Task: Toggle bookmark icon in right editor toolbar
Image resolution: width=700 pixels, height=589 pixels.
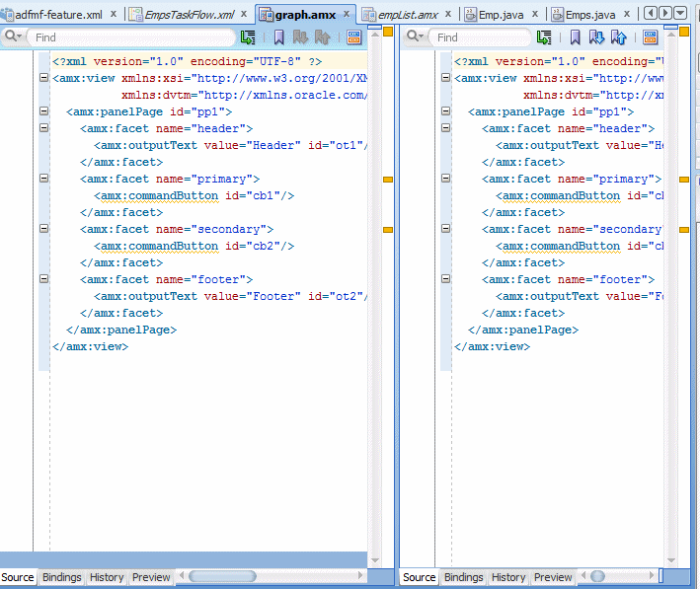Action: 575,37
